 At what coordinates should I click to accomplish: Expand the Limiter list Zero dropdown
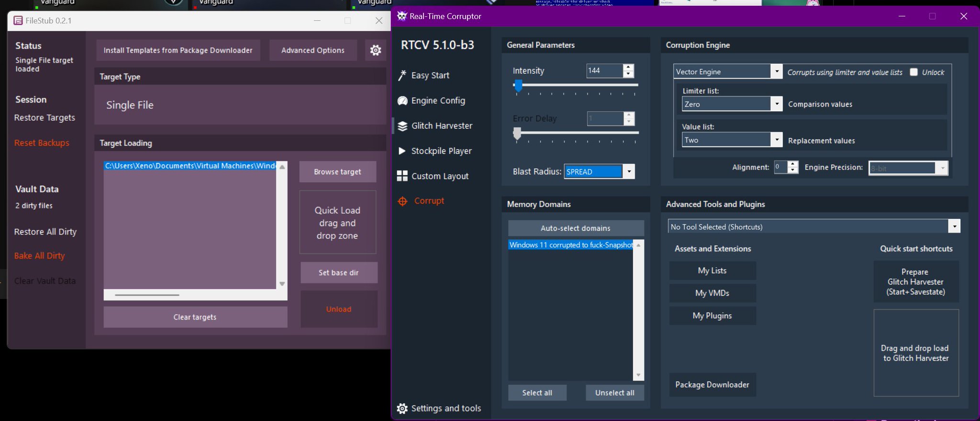777,104
